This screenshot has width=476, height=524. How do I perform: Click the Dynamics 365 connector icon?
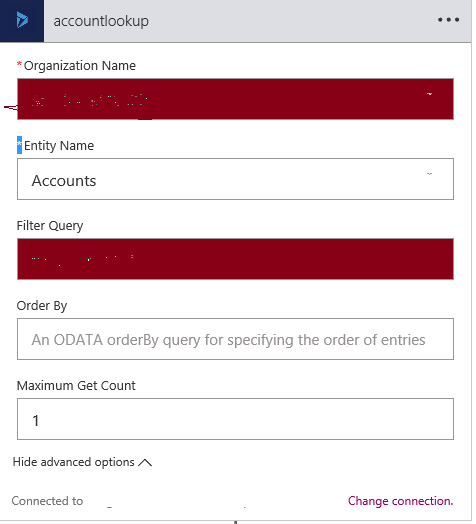pyautogui.click(x=22, y=21)
